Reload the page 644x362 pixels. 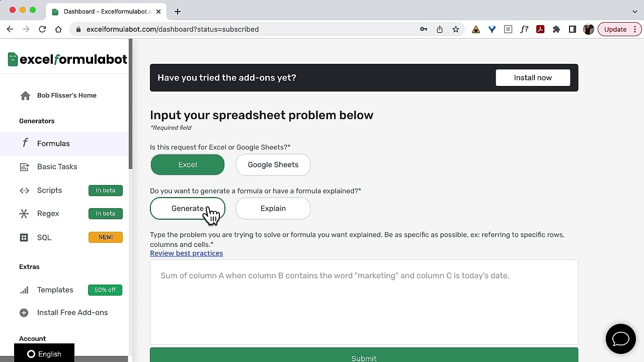[42, 29]
